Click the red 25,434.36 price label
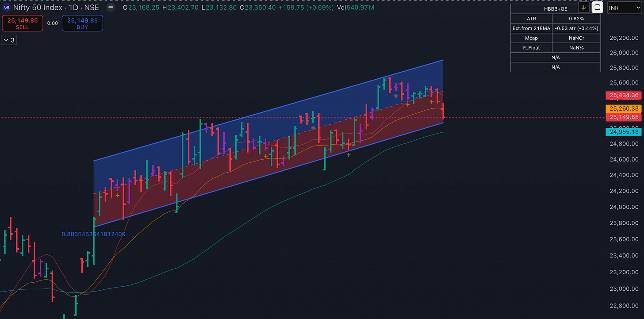 point(624,95)
